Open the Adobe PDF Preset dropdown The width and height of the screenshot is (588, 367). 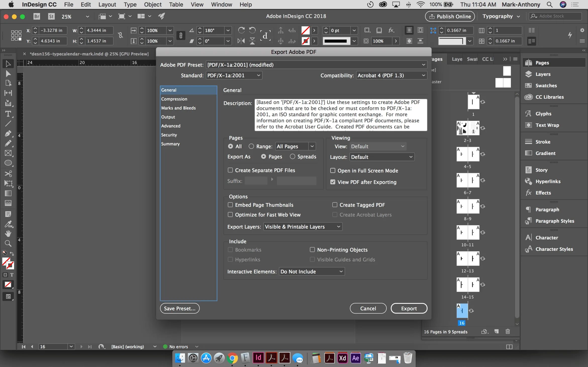316,65
